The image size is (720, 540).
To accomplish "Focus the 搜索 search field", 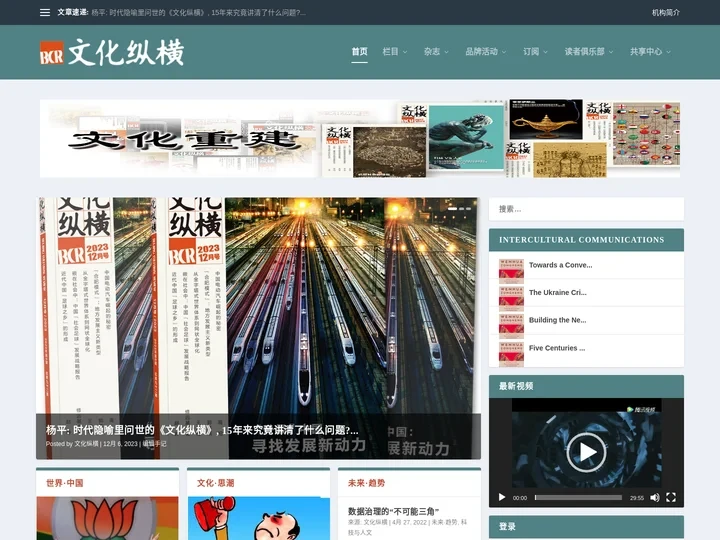I will coord(586,209).
